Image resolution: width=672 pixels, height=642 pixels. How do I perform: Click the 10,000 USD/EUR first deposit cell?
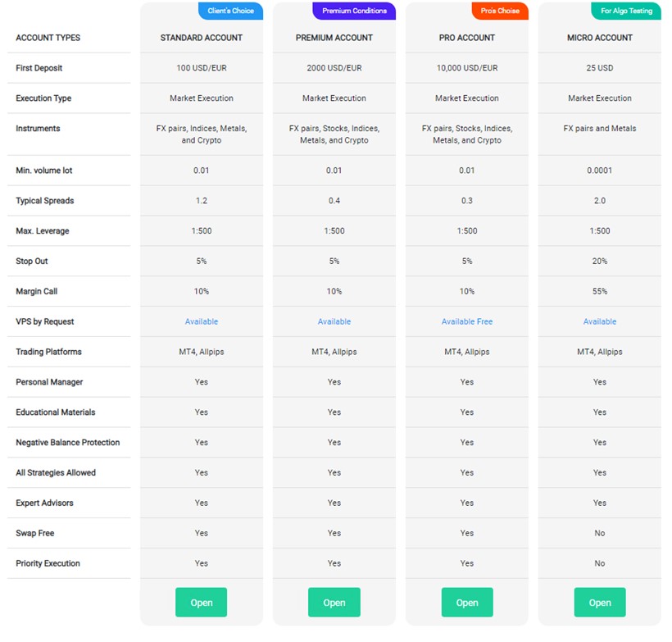pyautogui.click(x=467, y=68)
